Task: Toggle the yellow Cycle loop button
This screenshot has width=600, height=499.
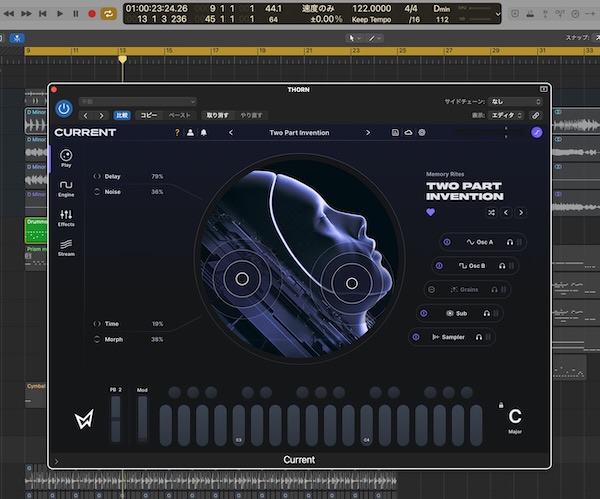Action: [108, 14]
